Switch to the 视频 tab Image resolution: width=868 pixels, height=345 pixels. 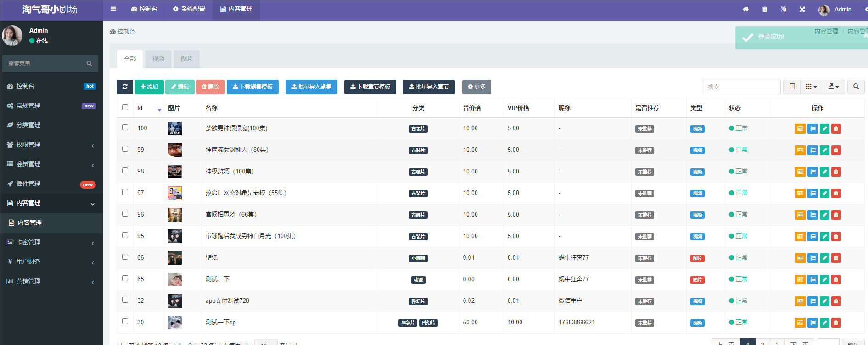click(x=158, y=59)
